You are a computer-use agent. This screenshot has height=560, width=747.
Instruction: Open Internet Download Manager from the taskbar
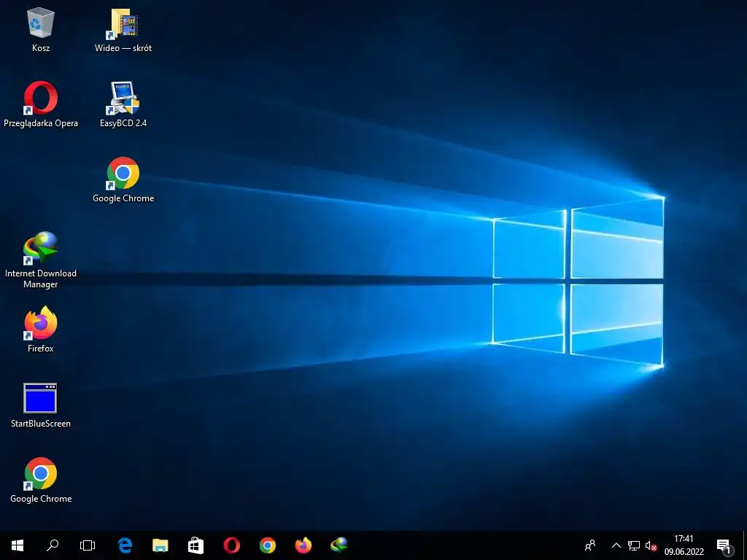(x=338, y=545)
